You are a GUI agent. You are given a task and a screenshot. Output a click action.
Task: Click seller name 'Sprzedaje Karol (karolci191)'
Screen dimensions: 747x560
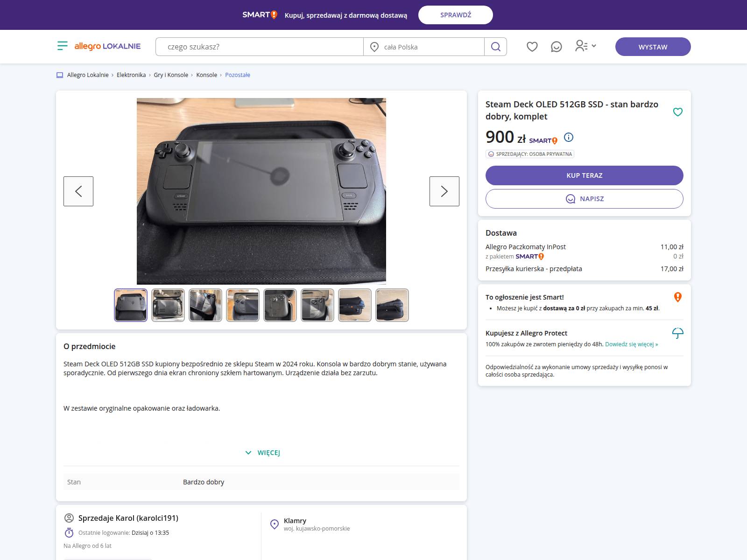(x=128, y=518)
